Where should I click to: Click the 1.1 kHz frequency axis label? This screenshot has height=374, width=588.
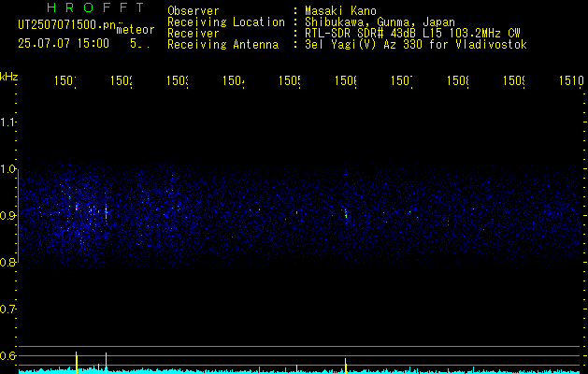pos(7,122)
